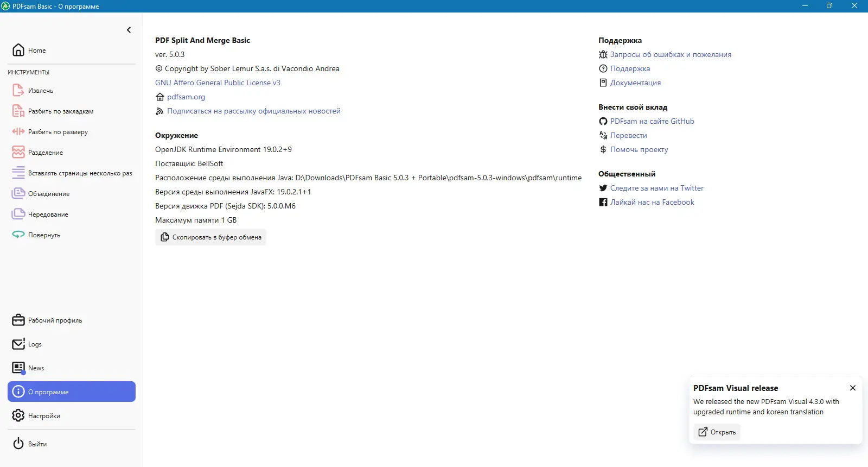Click the Чередование alternate mix icon
The image size is (868, 467).
point(18,214)
